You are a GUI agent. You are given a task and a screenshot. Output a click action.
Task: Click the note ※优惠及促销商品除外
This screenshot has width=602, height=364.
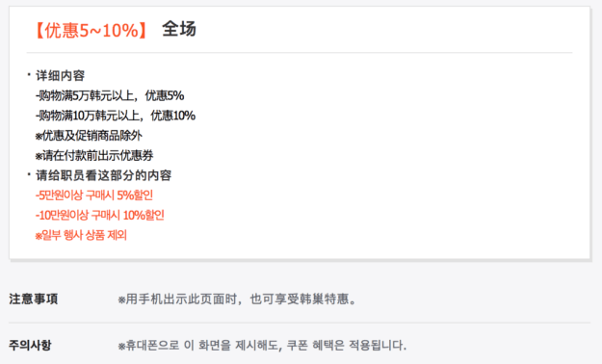tap(89, 136)
